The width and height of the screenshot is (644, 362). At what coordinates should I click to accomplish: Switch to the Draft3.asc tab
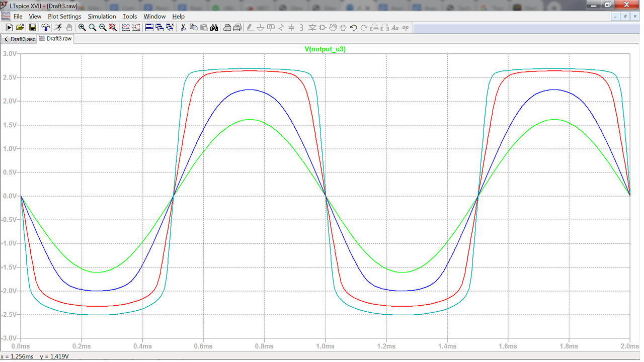tap(19, 39)
